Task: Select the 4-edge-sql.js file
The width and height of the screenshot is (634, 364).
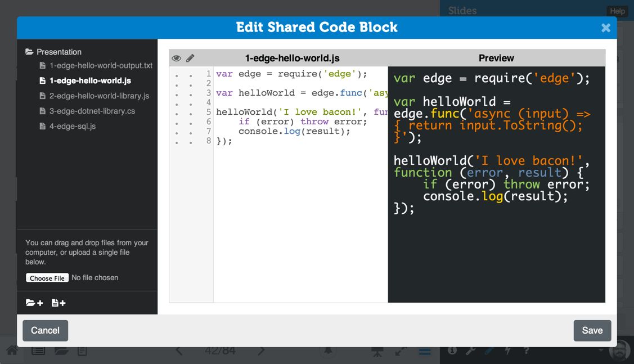Action: tap(73, 126)
